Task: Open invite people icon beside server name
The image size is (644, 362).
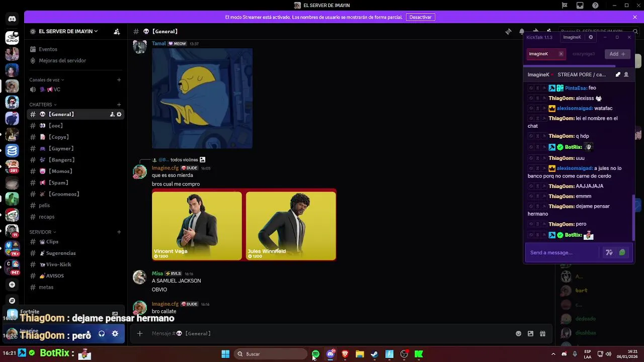Action: (x=117, y=31)
